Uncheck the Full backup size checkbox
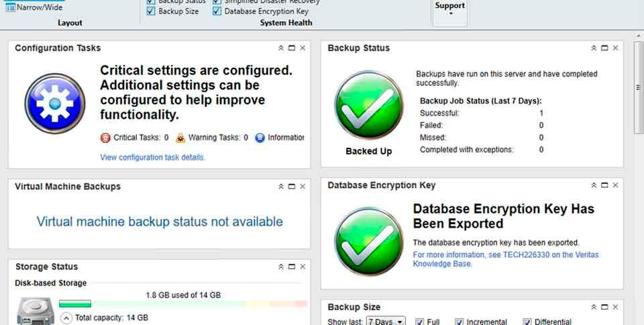 (419, 322)
